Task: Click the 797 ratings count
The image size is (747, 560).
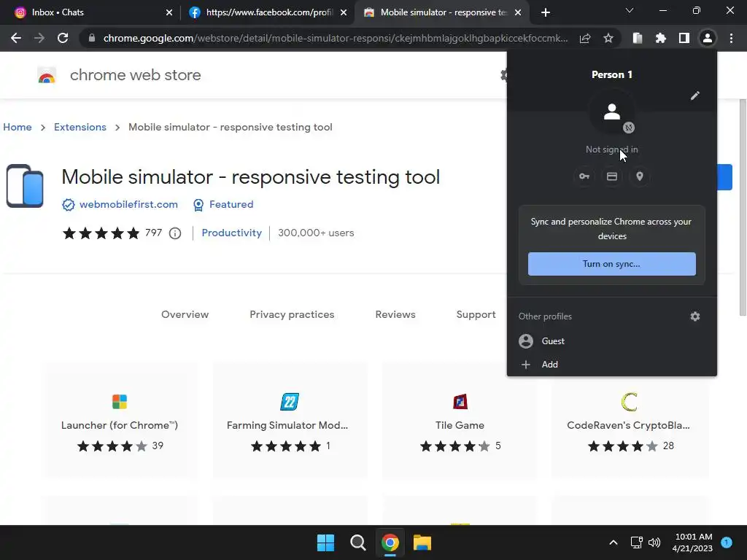Action: 153,233
